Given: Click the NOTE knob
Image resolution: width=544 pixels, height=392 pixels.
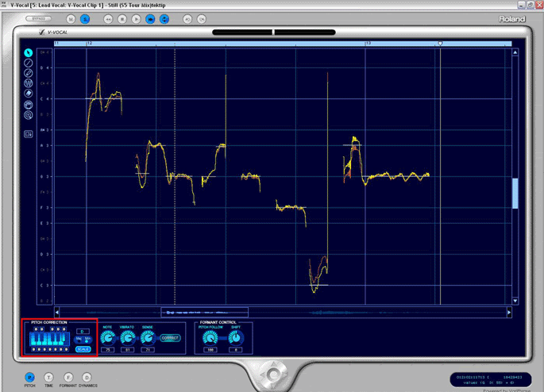Looking at the screenshot, I should coord(108,337).
